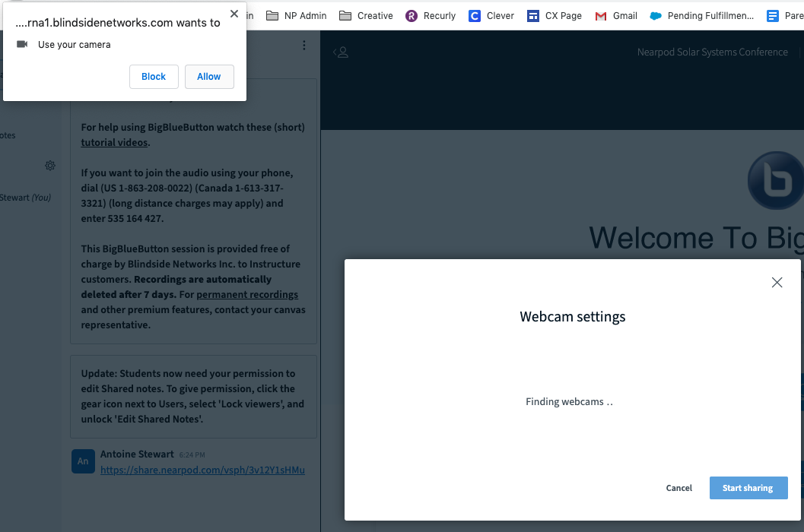804x532 pixels.
Task: Open chat options three-dot menu
Action: tap(304, 46)
